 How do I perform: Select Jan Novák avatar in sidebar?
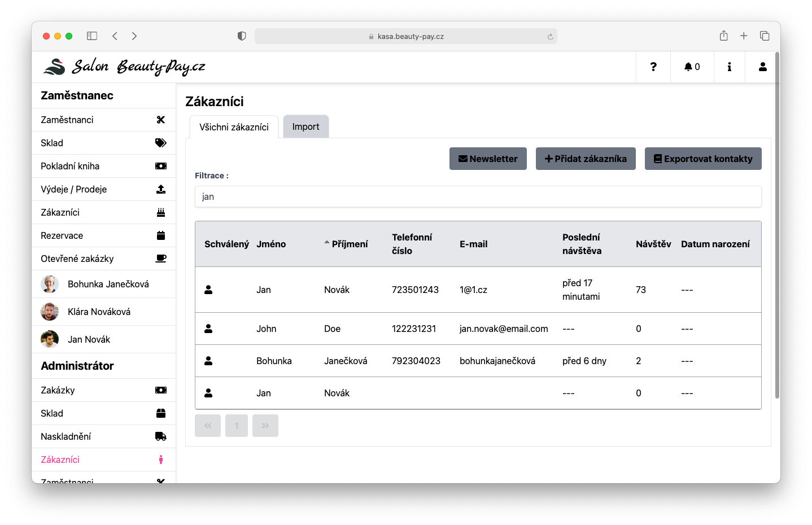point(50,339)
